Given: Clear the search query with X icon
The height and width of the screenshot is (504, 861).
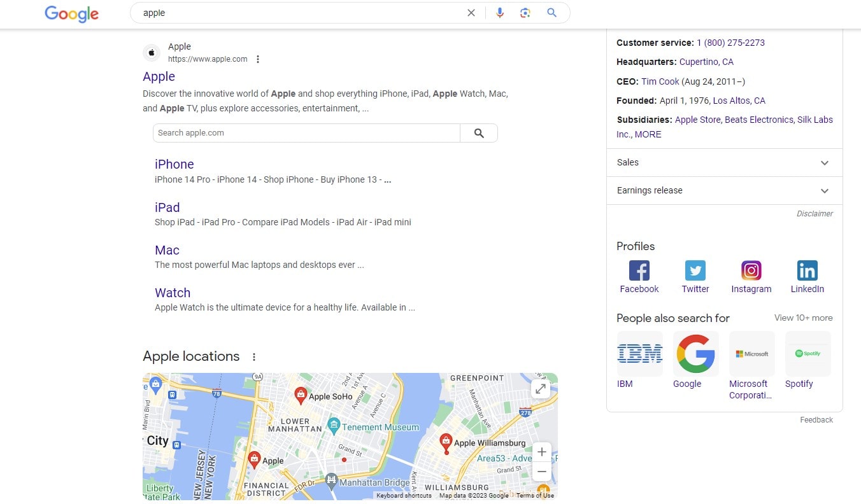Looking at the screenshot, I should (471, 13).
